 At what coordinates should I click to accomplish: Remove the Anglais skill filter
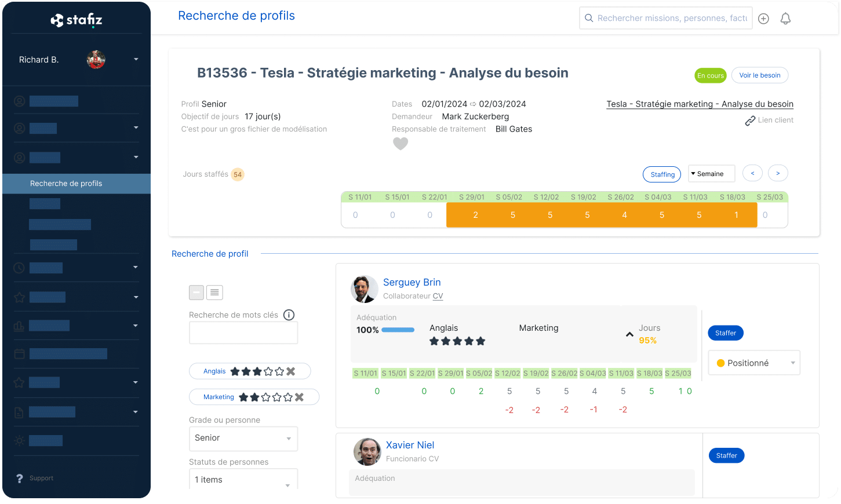291,371
